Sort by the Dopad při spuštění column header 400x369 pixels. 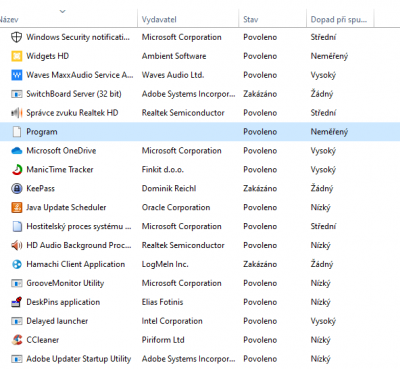[x=339, y=20]
